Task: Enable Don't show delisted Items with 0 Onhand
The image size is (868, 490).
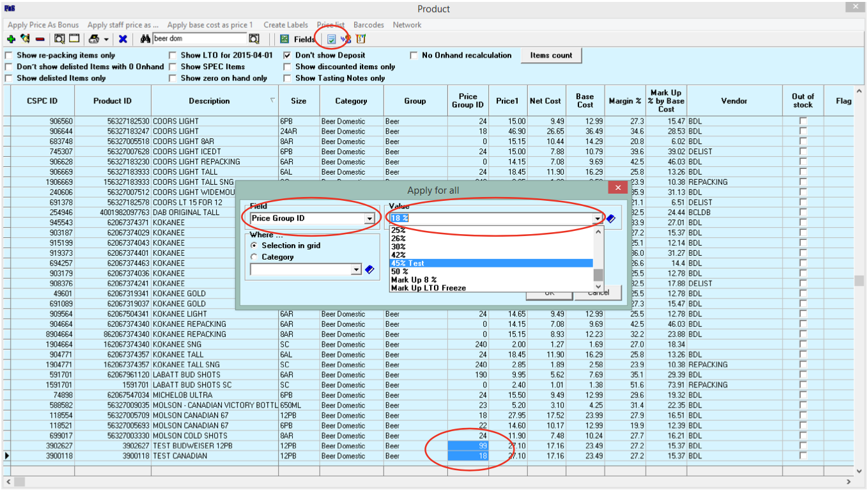Action: coord(8,67)
